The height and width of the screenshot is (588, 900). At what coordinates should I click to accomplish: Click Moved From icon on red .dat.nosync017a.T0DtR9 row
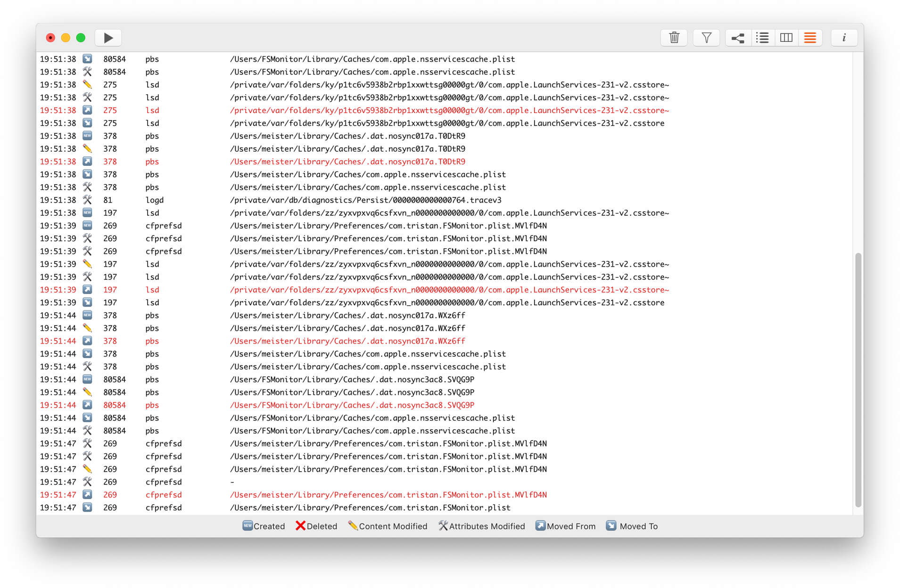click(x=87, y=161)
